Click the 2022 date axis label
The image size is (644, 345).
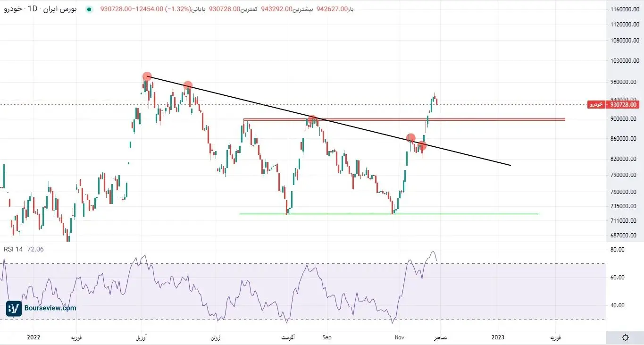[34, 337]
